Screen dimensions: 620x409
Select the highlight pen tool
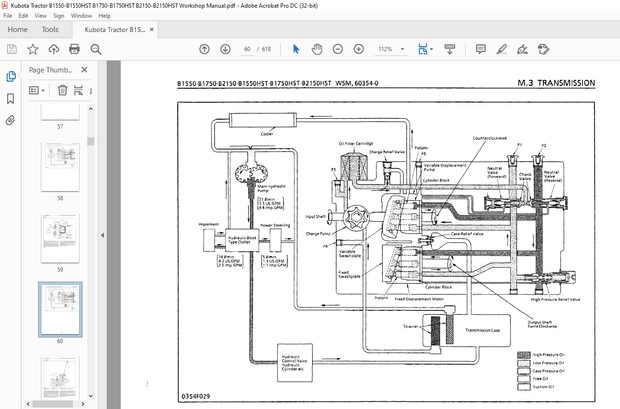tap(502, 49)
